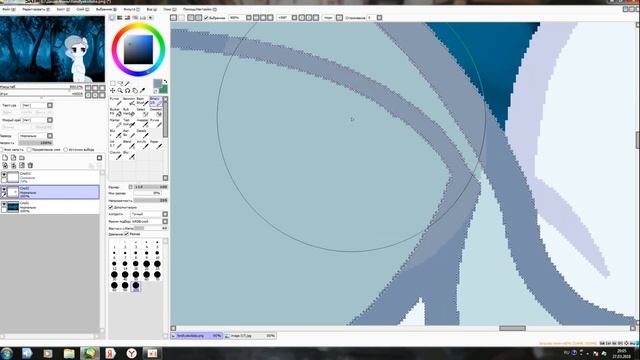640x360 pixels.
Task: Select the rotate canvas tool
Action: tap(127, 91)
